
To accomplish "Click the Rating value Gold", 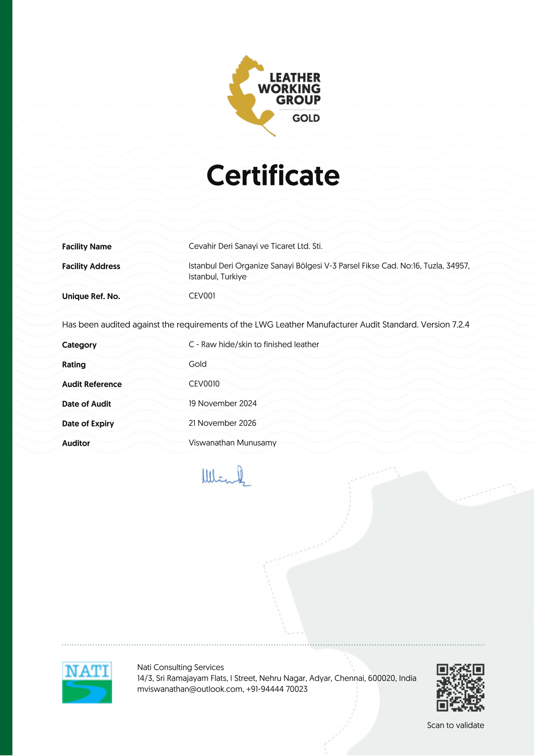I will click(x=197, y=364).
